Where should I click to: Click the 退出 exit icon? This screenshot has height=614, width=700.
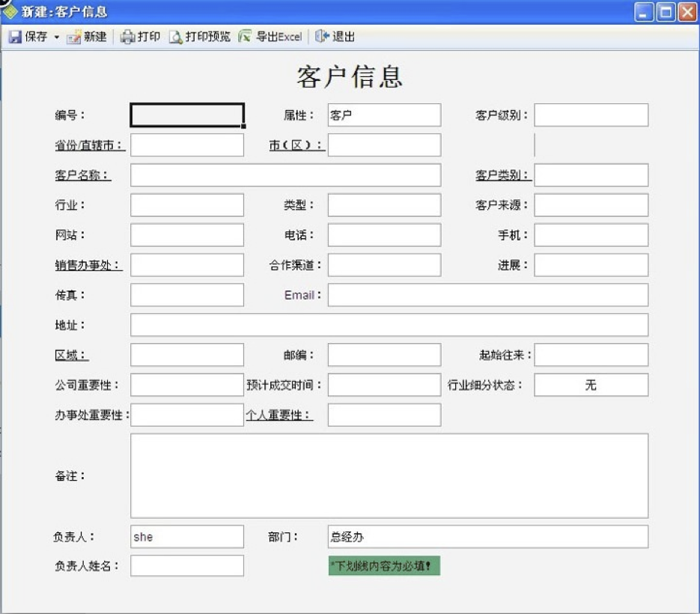(322, 37)
